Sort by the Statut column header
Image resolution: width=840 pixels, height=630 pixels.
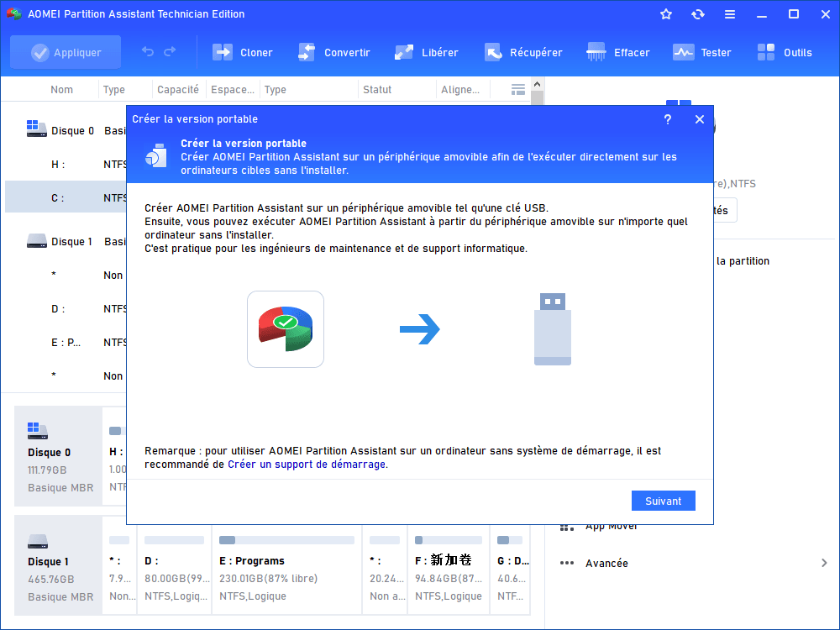click(377, 90)
